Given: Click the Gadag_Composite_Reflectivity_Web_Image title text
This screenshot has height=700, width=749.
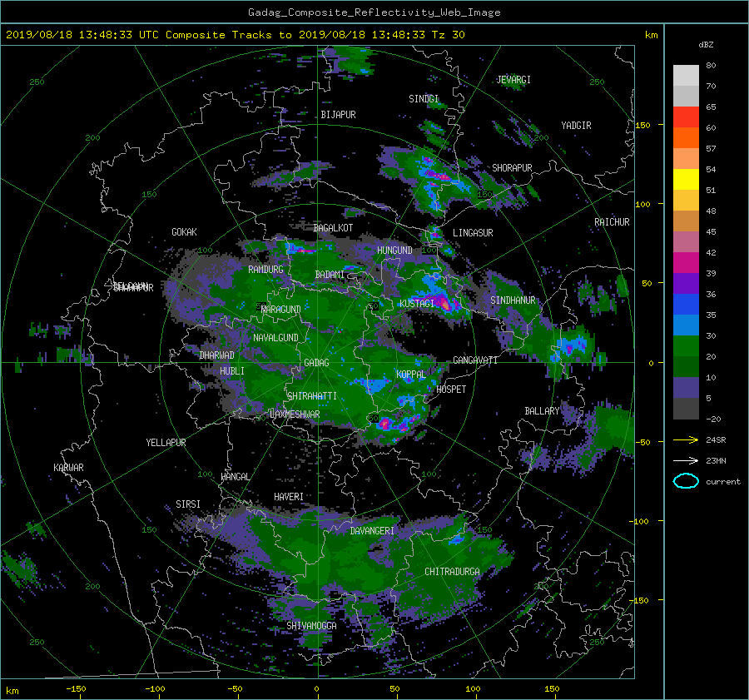Looking at the screenshot, I should [x=374, y=12].
